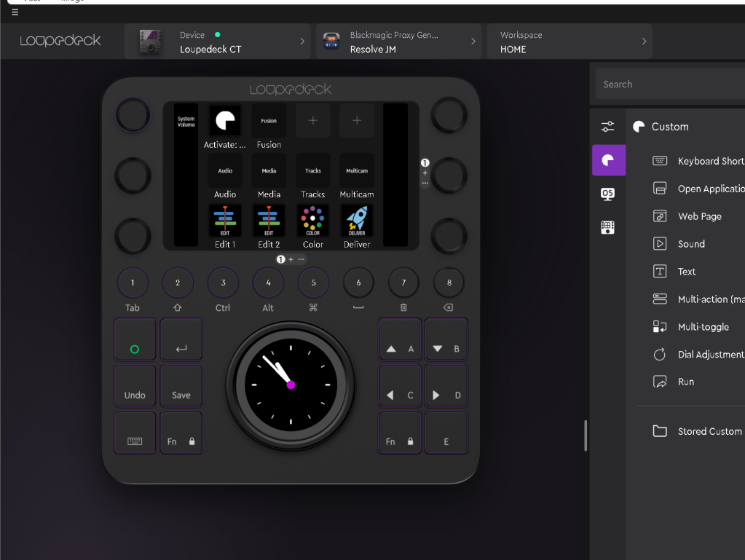Expand the Workspace HOME selector
Screen dimensions: 745x560
coord(569,42)
